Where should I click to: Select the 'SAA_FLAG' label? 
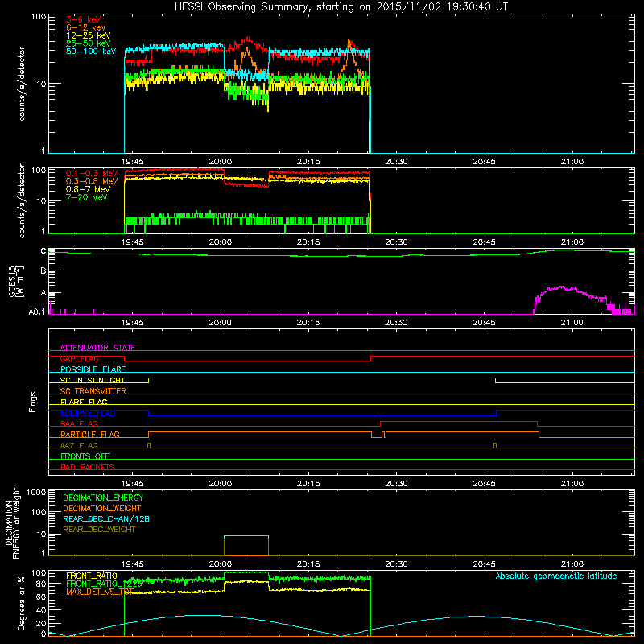click(x=79, y=423)
